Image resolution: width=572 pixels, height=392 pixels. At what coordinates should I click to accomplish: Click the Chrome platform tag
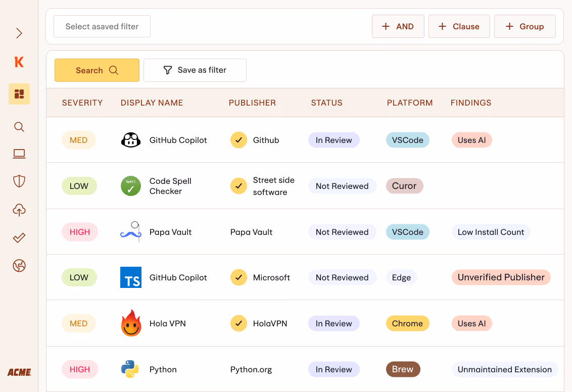[x=407, y=323]
